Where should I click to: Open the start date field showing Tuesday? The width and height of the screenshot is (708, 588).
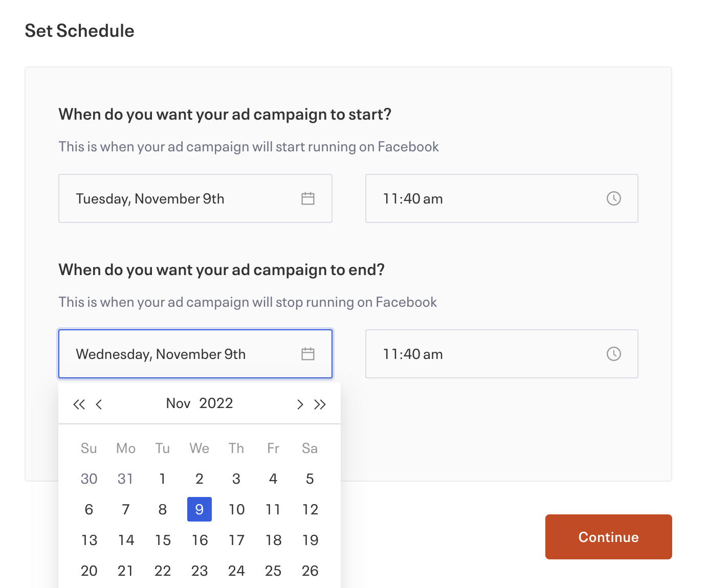point(179,198)
